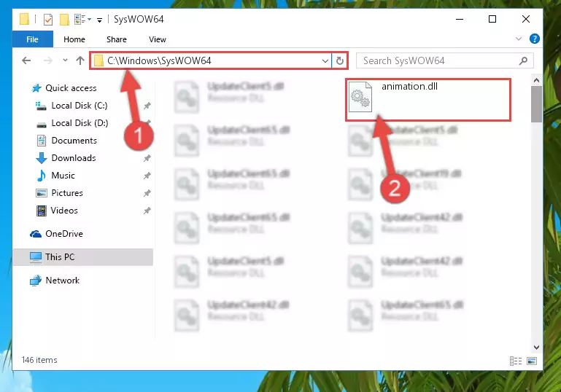Click the pin icon beside Downloads
The width and height of the screenshot is (561, 392).
click(x=147, y=158)
